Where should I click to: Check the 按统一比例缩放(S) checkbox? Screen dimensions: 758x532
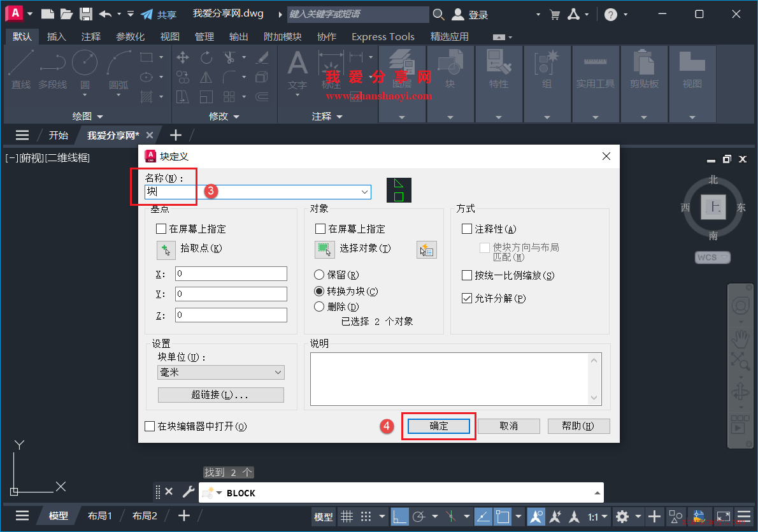(467, 275)
